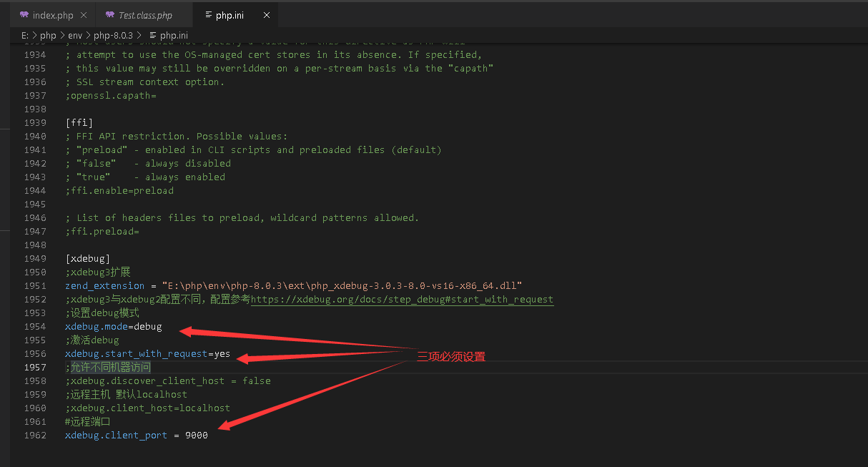Place cursor on xdebug.start_with_request=yes line
The image size is (868, 467).
pos(147,354)
